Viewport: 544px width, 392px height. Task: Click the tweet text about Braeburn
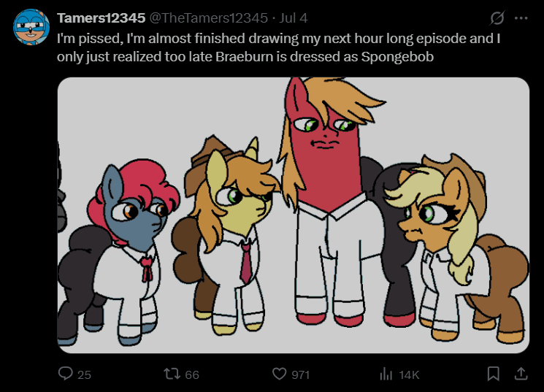coord(278,47)
